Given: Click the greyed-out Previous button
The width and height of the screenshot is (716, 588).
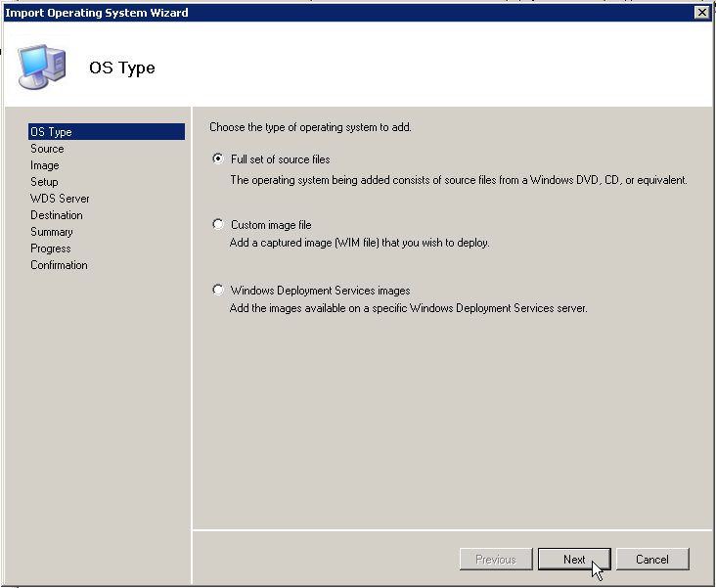Looking at the screenshot, I should [x=495, y=560].
